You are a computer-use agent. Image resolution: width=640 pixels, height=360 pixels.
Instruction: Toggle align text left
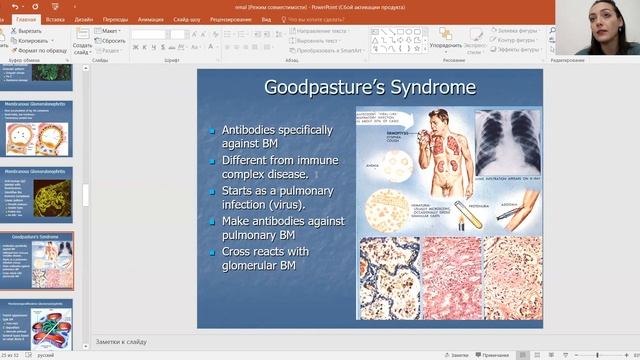(x=227, y=47)
